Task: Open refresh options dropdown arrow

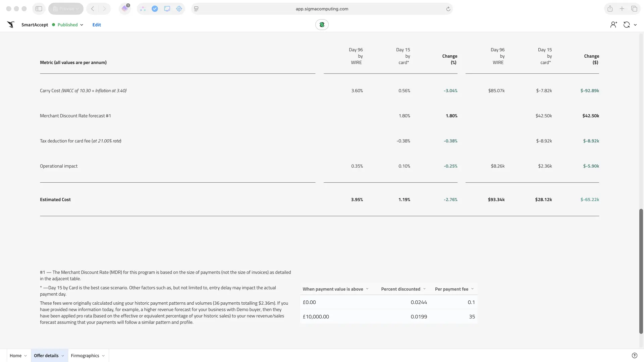Action: [x=635, y=25]
